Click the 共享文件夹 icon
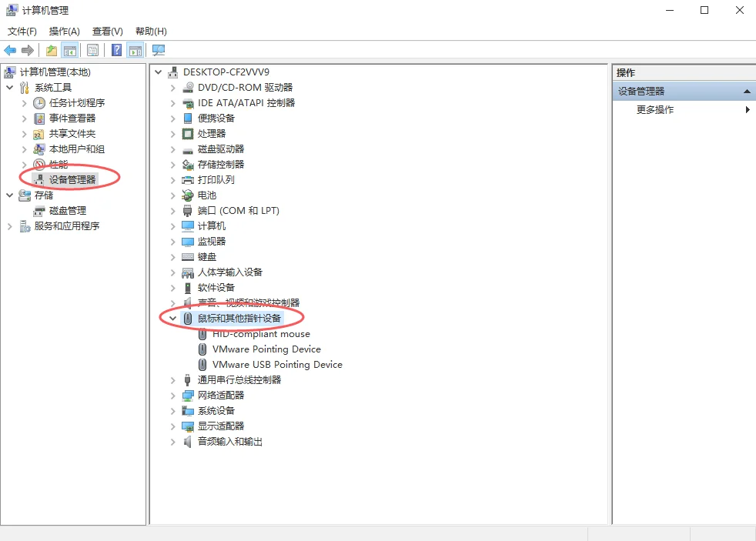The width and height of the screenshot is (756, 541). pos(39,134)
